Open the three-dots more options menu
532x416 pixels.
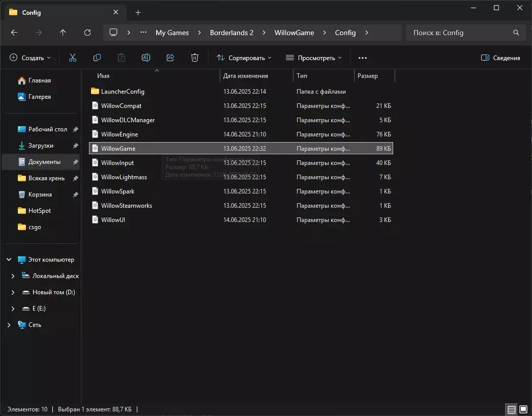(362, 58)
